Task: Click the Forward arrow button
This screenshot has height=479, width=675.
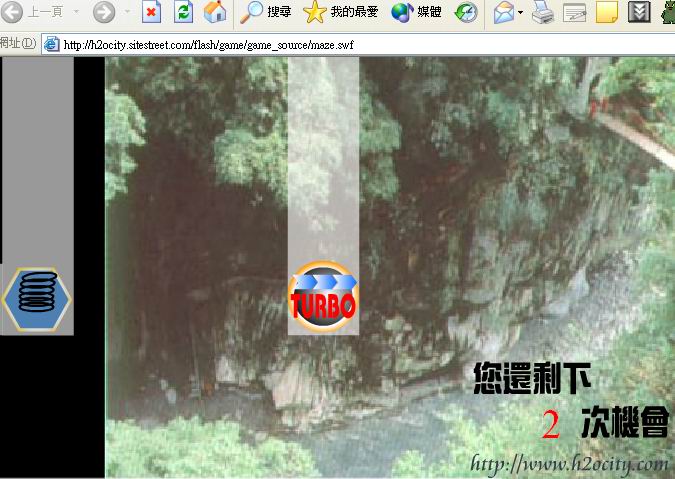Action: click(x=104, y=12)
